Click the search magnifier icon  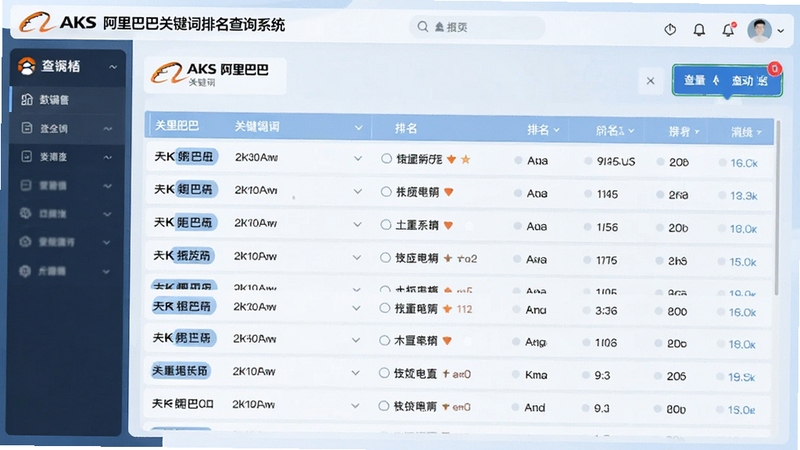pos(422,27)
